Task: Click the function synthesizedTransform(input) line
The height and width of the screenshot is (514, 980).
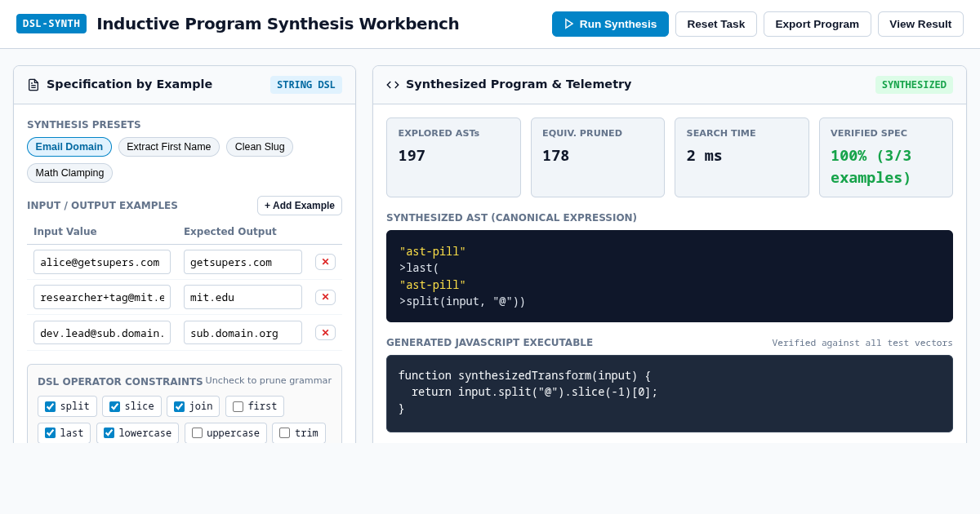Action: [524, 375]
